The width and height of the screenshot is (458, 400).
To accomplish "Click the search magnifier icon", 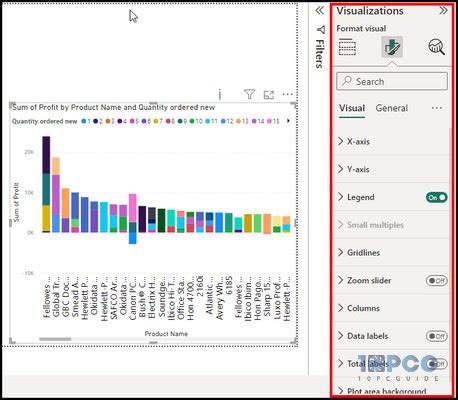I will [347, 81].
